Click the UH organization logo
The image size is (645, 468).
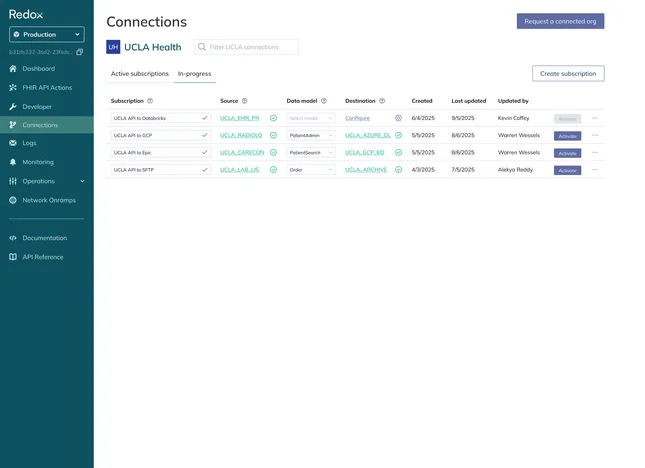113,47
